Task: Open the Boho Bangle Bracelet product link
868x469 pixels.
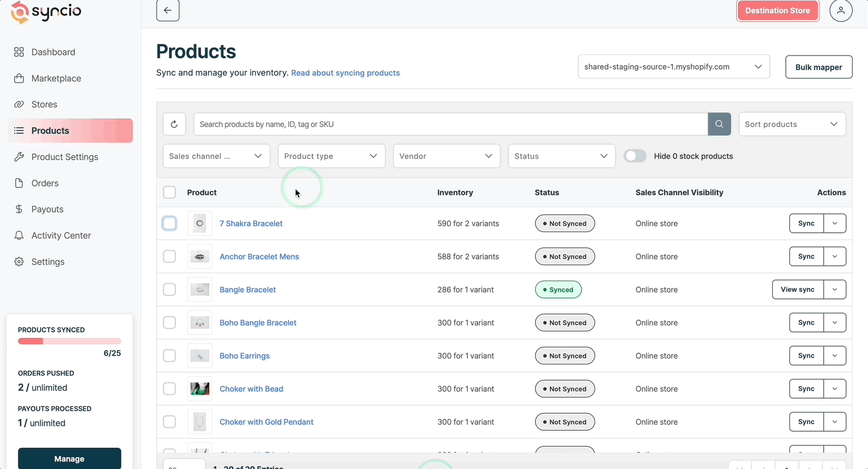Action: pos(258,323)
